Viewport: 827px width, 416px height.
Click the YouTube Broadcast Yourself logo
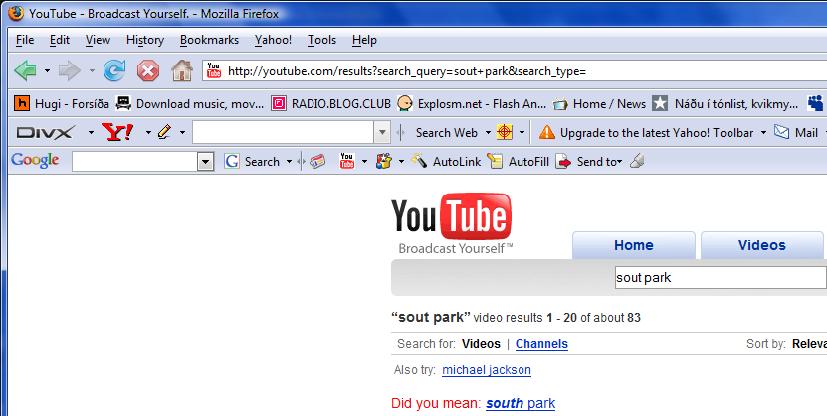452,224
